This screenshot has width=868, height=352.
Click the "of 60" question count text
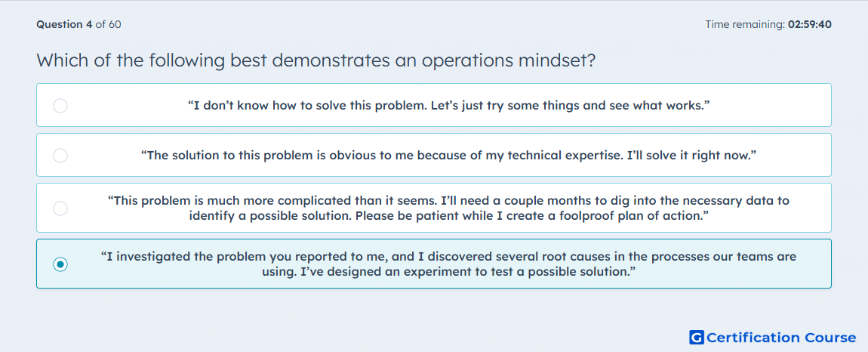coord(109,24)
